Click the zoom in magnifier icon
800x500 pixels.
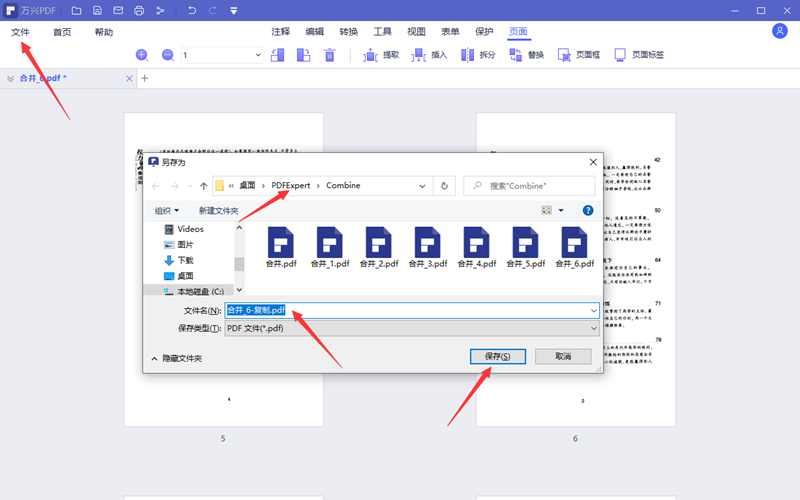(x=142, y=55)
